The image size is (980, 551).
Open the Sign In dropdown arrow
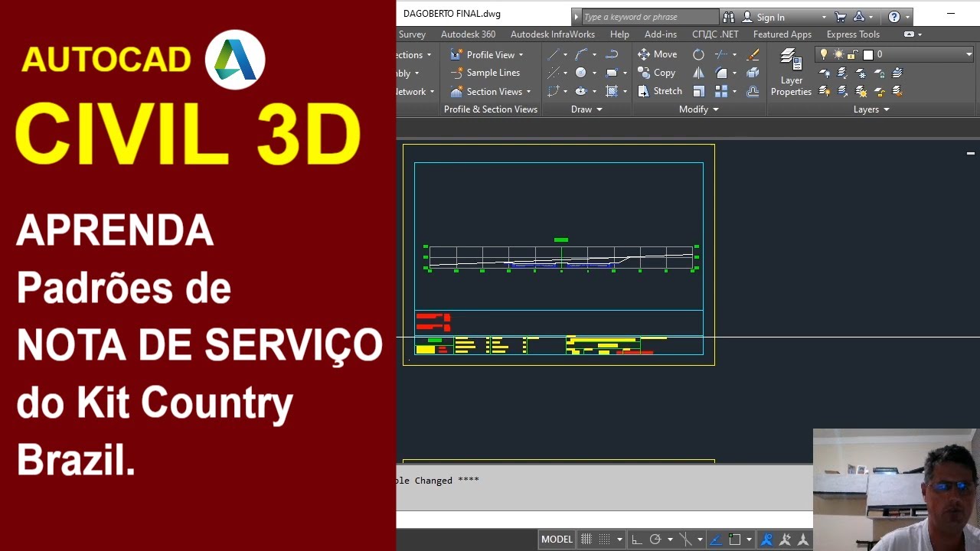click(x=824, y=17)
